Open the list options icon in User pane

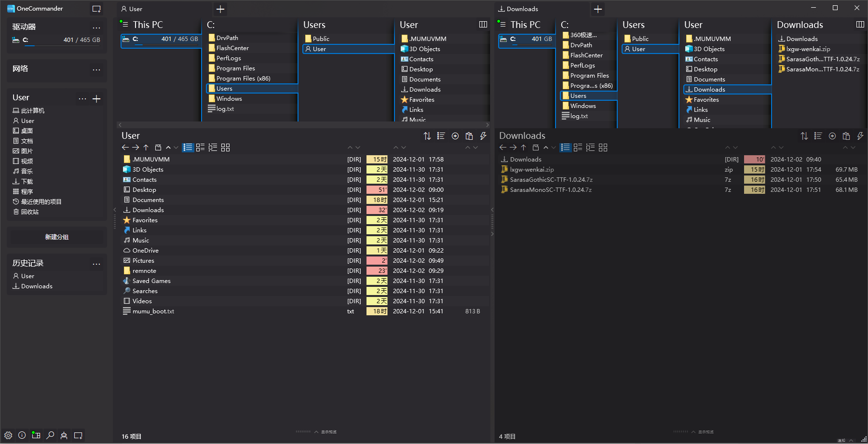point(441,136)
